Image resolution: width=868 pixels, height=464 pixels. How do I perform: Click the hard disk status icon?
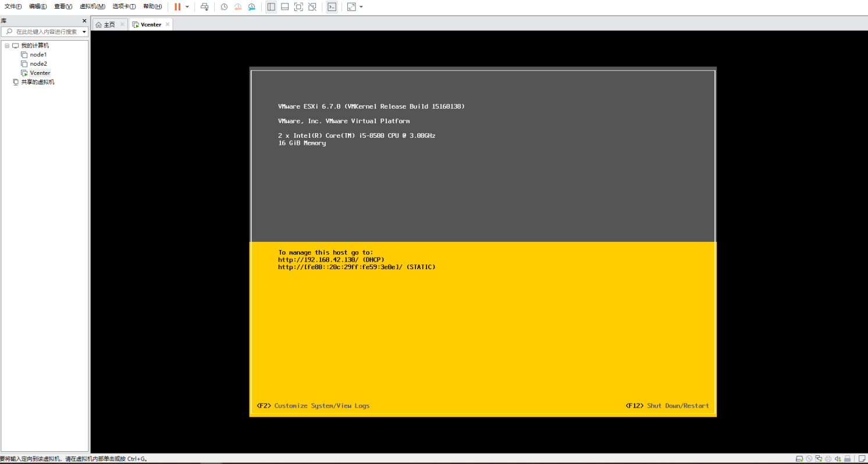[800, 458]
